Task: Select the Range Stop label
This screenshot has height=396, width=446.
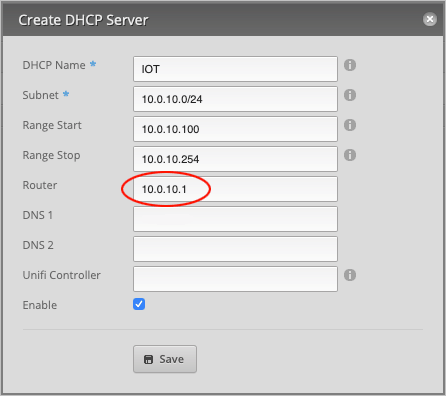Action: pyautogui.click(x=51, y=155)
